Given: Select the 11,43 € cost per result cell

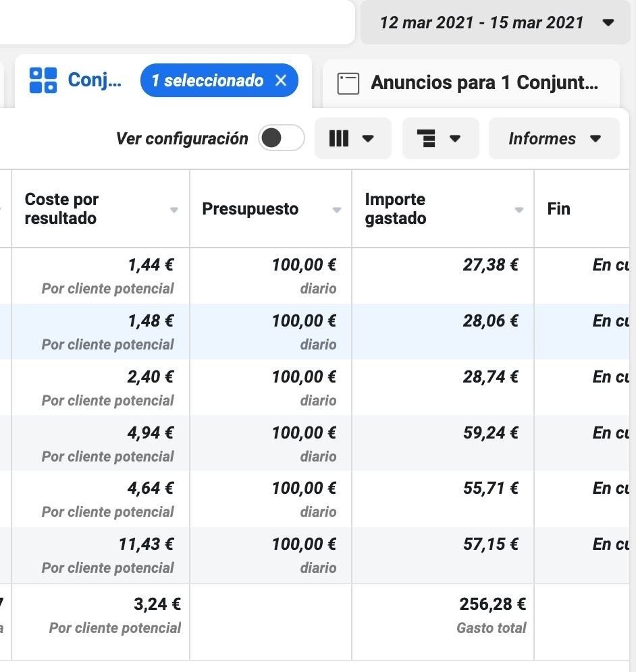Looking at the screenshot, I should (101, 555).
